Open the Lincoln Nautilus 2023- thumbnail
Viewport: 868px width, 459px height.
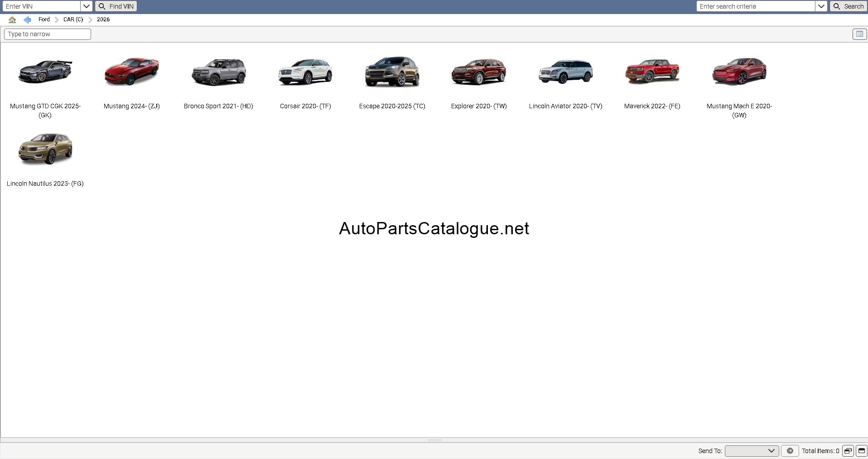[45, 149]
